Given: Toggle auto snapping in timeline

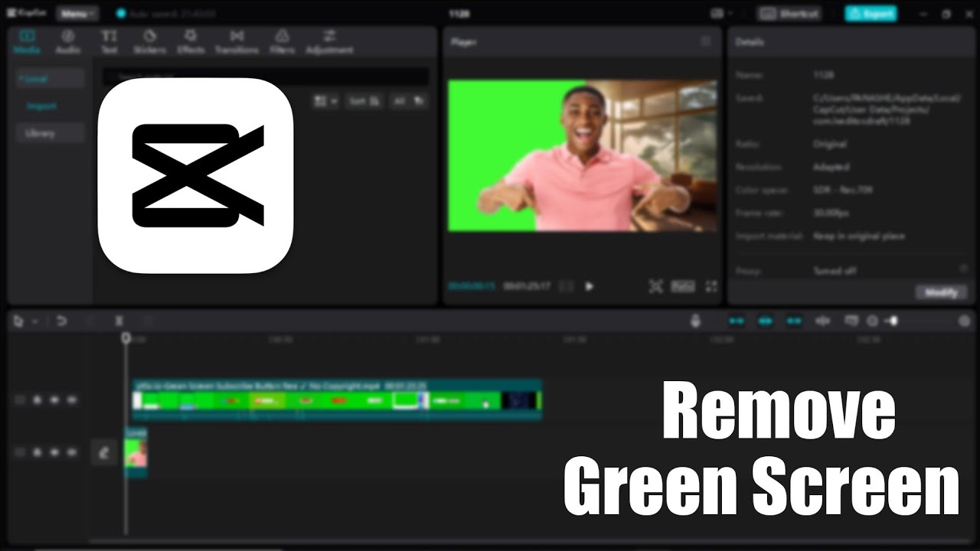Looking at the screenshot, I should coord(765,321).
